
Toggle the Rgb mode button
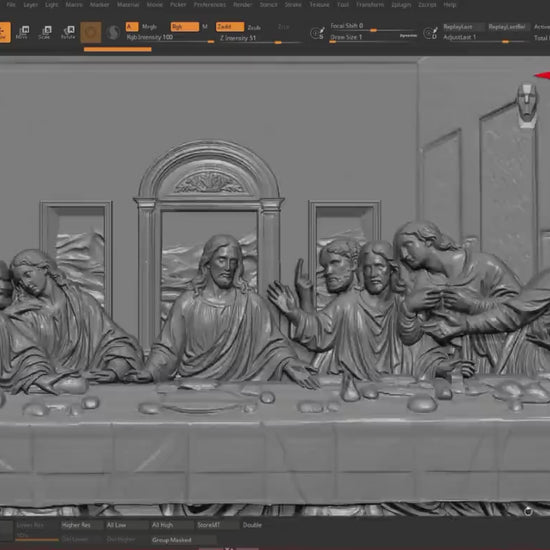point(185,27)
